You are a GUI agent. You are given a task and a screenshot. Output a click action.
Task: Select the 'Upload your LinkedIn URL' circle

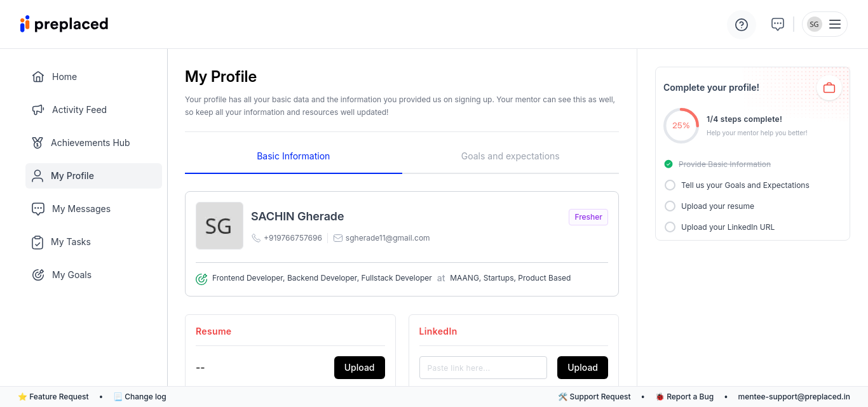point(670,227)
